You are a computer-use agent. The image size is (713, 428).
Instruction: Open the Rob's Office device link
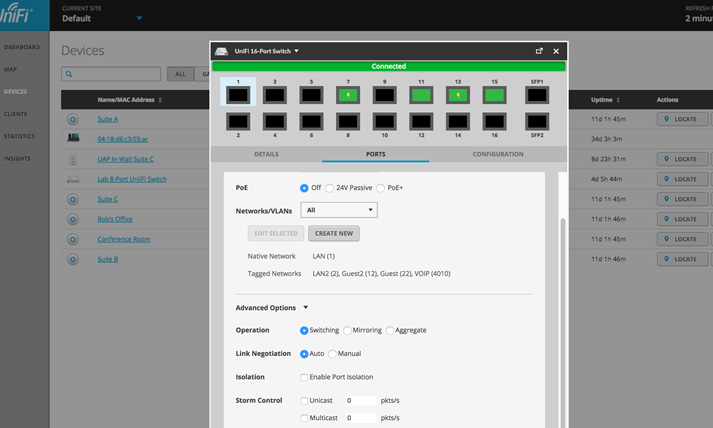click(115, 219)
